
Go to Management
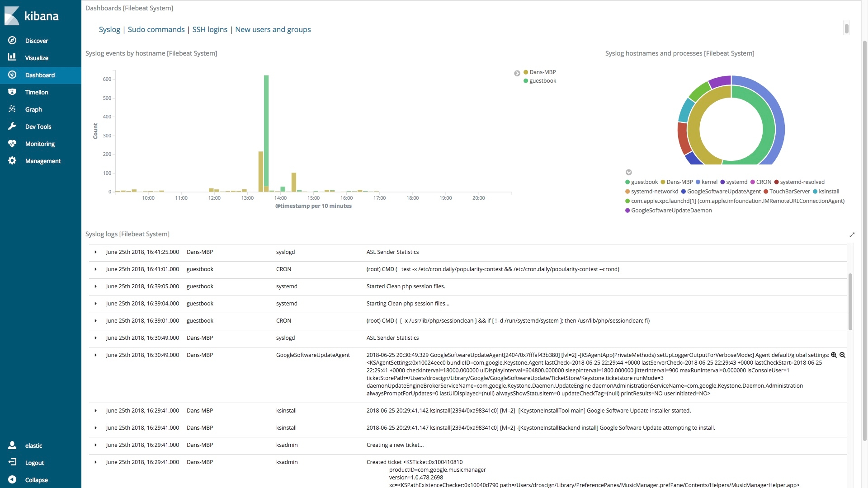42,161
